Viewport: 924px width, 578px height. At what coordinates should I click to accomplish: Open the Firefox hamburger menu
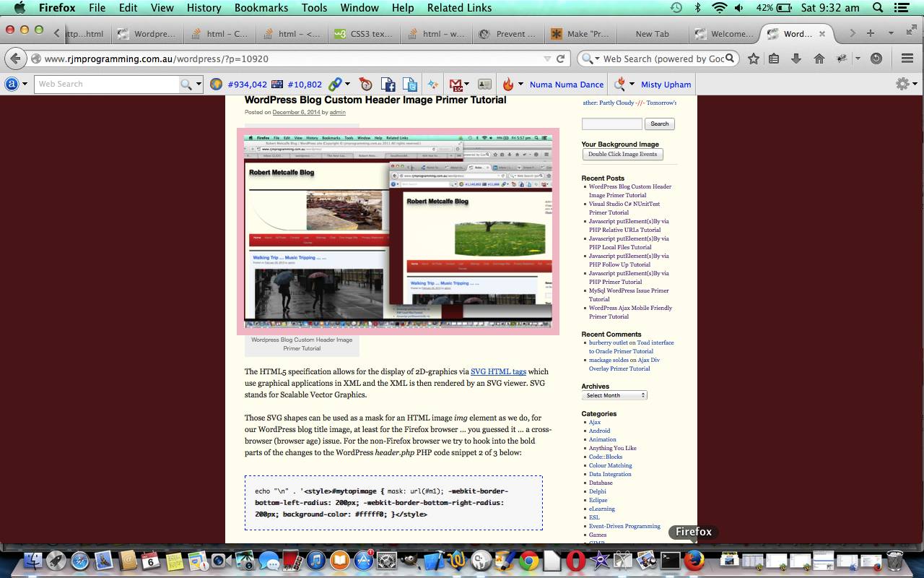click(x=907, y=59)
